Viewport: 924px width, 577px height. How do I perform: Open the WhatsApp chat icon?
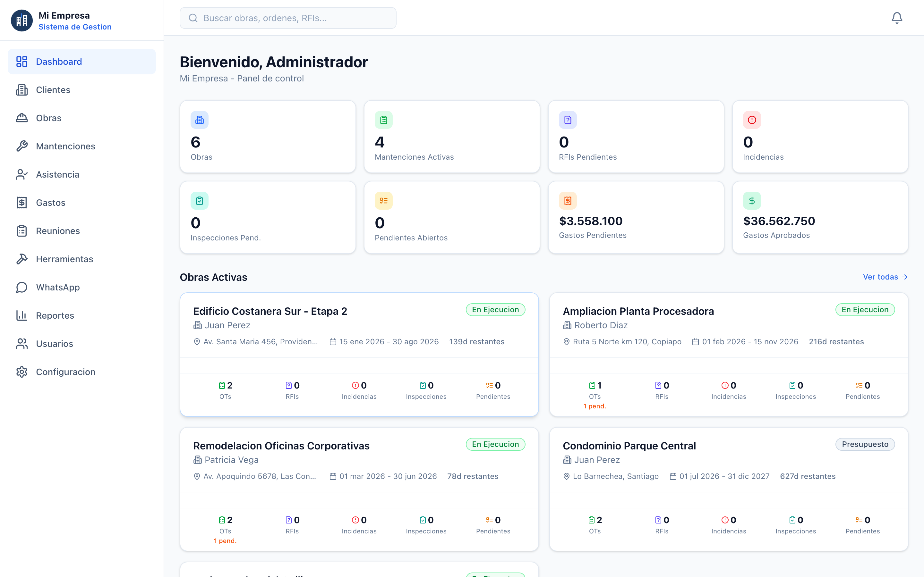22,287
